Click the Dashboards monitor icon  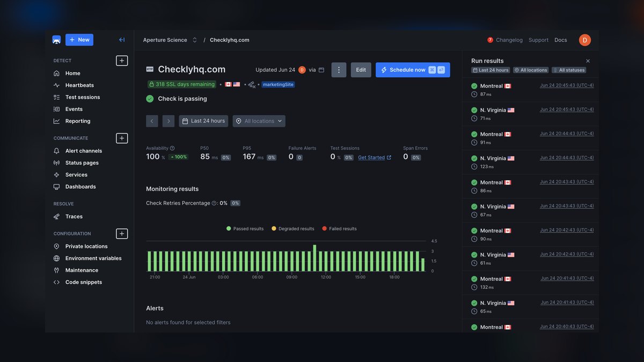56,187
